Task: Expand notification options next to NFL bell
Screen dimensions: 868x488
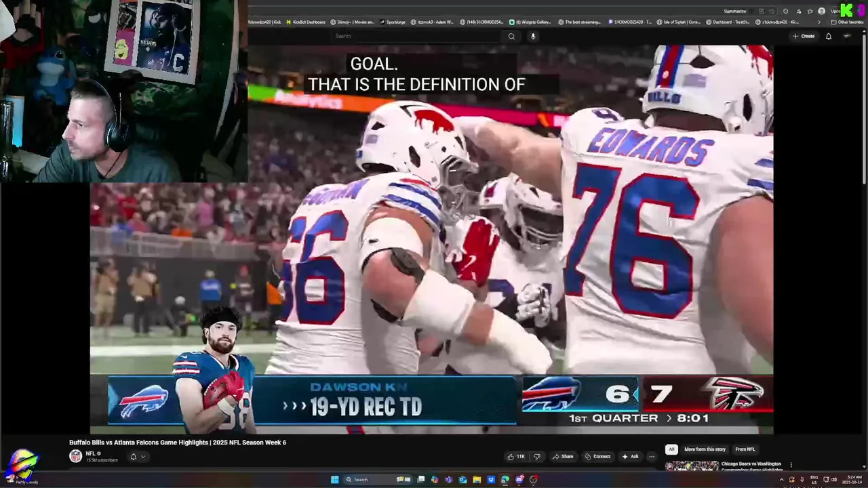Action: 142,456
